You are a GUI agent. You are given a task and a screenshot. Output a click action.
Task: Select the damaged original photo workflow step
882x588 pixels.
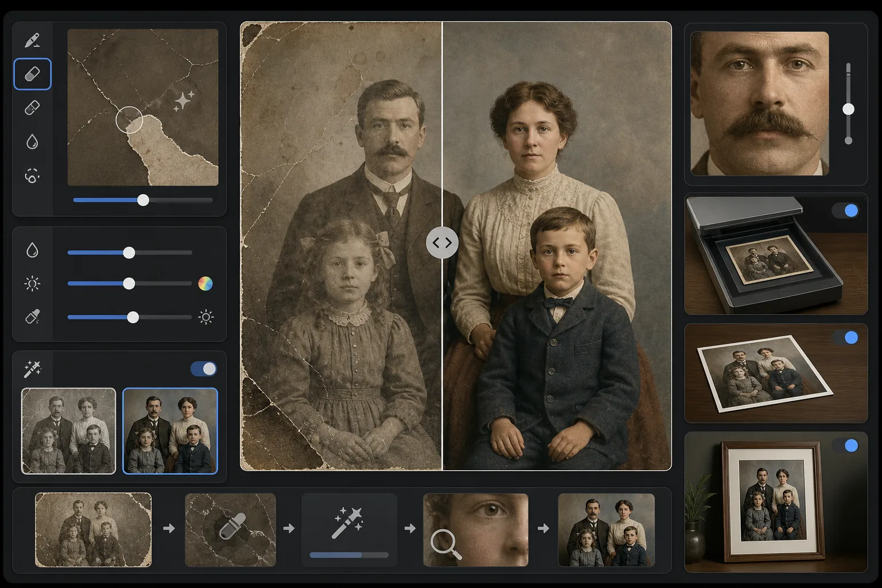tap(94, 530)
